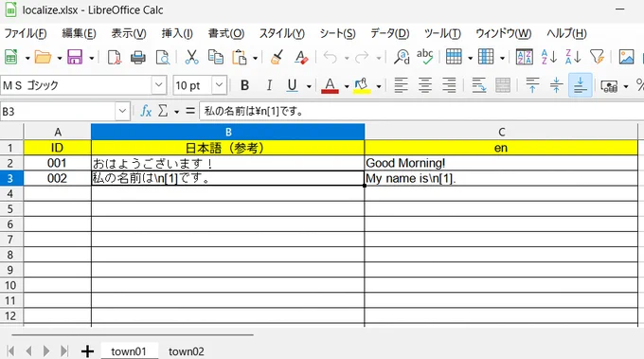Align cell text right
Viewport: 644px width, 359px height.
[449, 85]
